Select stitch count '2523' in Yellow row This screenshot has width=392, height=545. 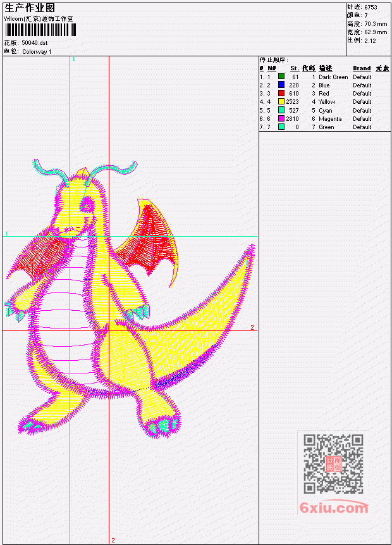[x=292, y=102]
